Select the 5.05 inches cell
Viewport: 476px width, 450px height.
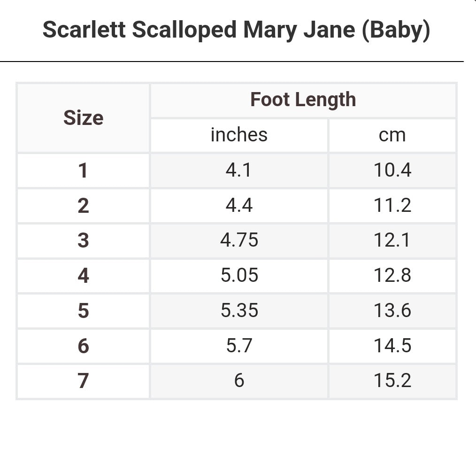(x=239, y=275)
